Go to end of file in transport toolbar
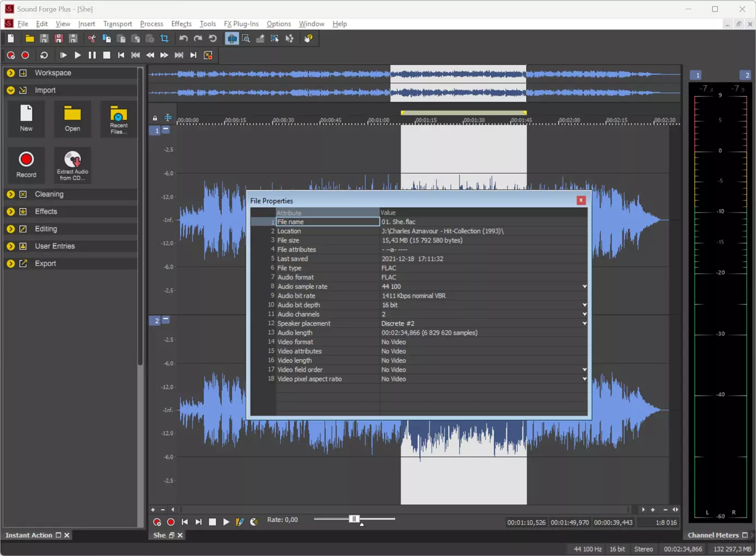Image resolution: width=756 pixels, height=556 pixels. click(193, 55)
